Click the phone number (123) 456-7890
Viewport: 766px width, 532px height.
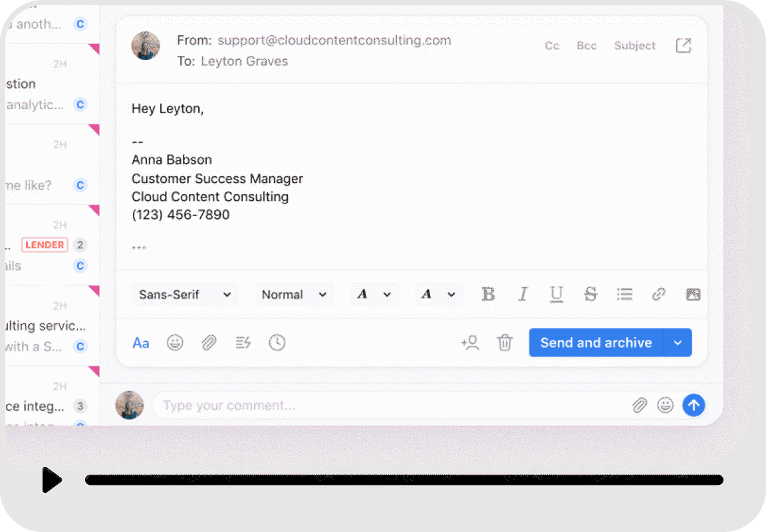click(180, 214)
